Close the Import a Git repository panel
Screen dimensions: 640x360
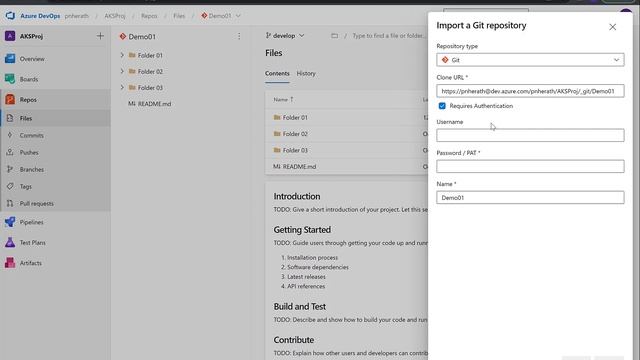(612, 27)
